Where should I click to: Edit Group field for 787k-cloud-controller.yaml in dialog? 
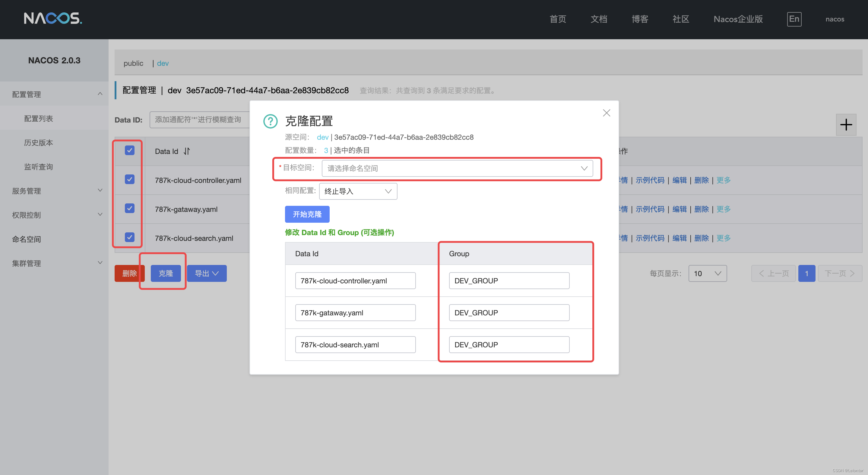pos(509,280)
